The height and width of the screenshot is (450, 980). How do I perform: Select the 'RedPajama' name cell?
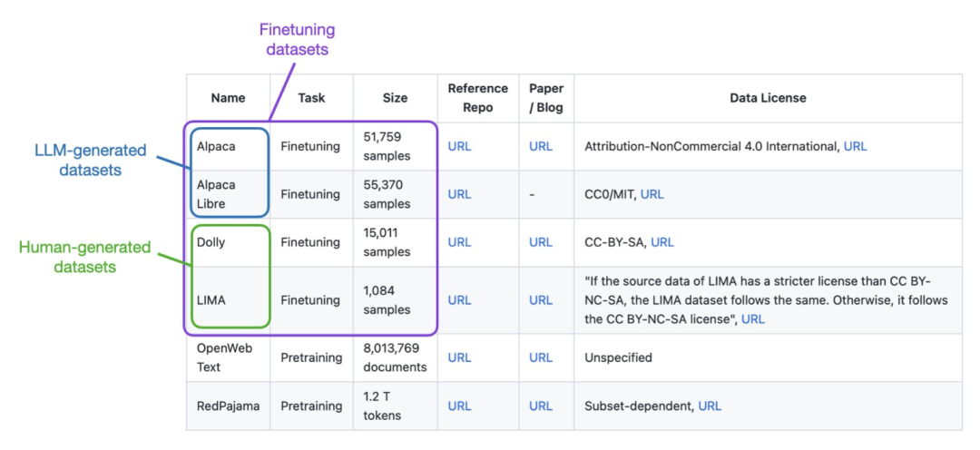click(x=228, y=406)
